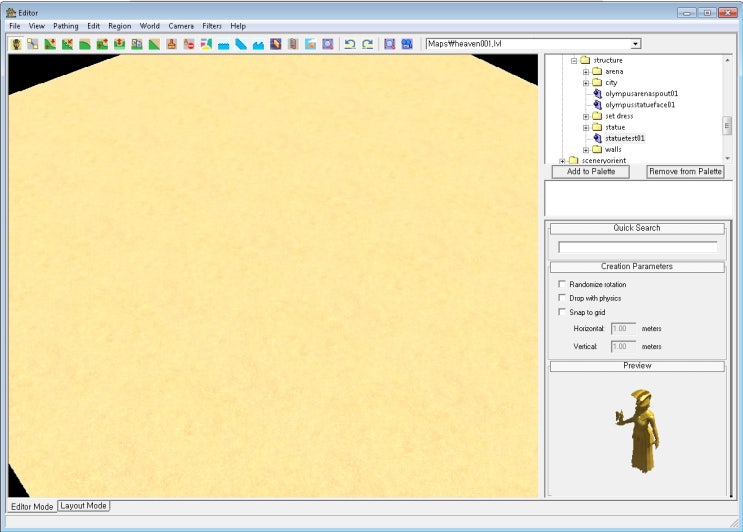Select the terrain copy documents tool
This screenshot has width=743, height=532.
(137, 44)
